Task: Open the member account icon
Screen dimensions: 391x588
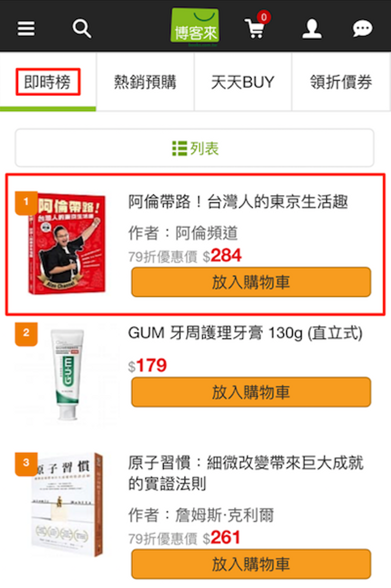Action: [312, 29]
